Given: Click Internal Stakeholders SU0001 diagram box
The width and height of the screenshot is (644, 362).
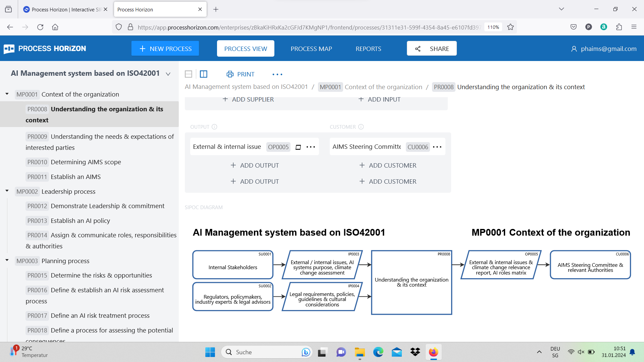Looking at the screenshot, I should coord(233,265).
